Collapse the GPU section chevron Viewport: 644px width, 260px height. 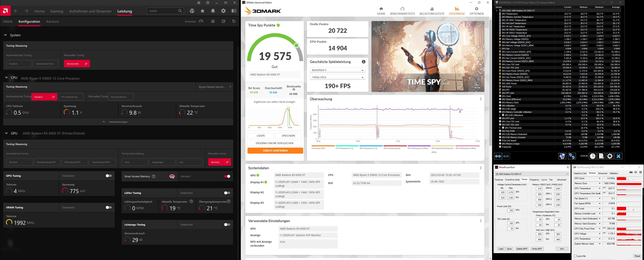(6, 133)
